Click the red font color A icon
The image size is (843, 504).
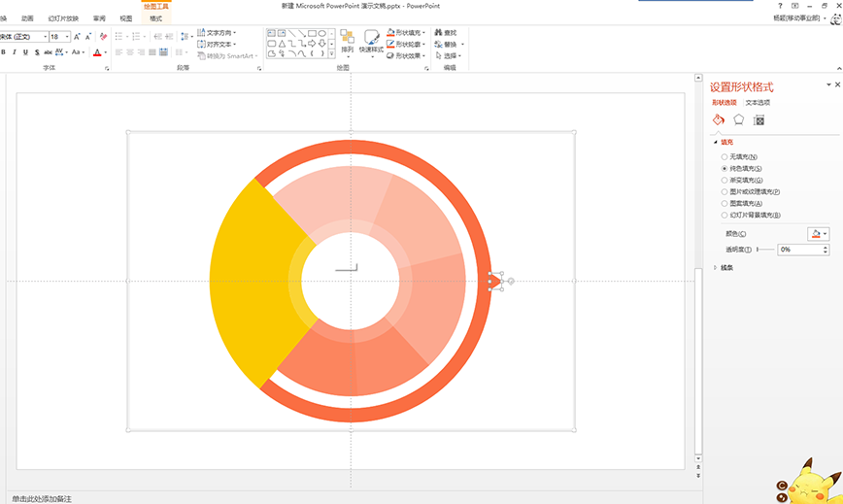click(97, 52)
